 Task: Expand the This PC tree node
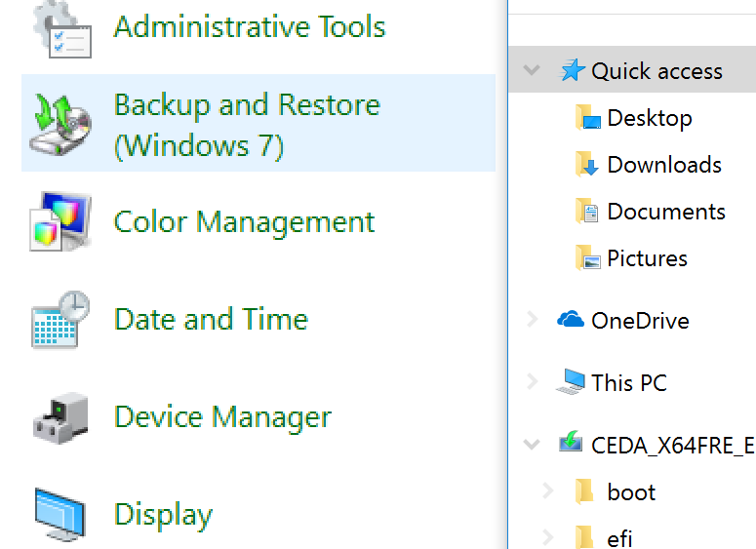point(533,381)
